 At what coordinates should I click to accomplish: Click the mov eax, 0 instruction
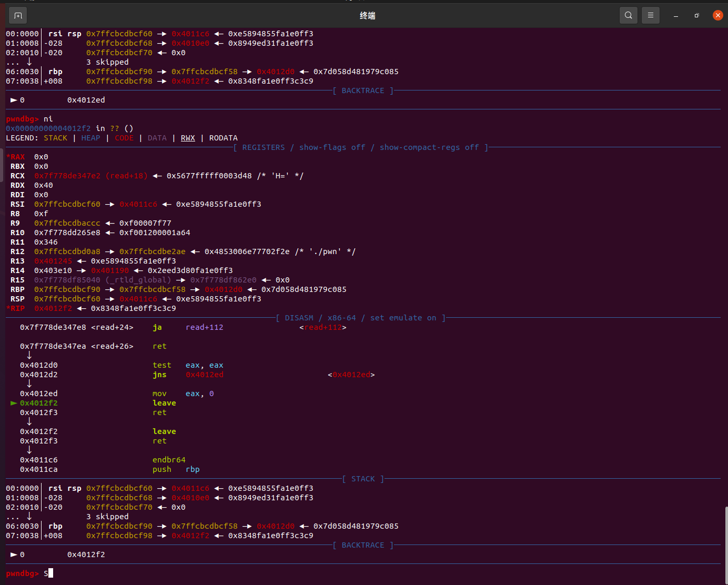(183, 394)
